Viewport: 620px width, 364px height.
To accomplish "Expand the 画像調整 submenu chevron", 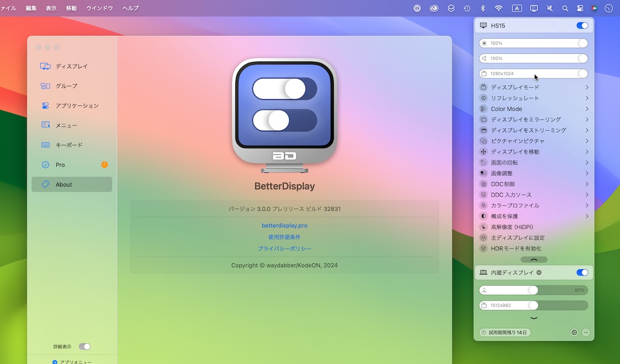I will click(587, 173).
